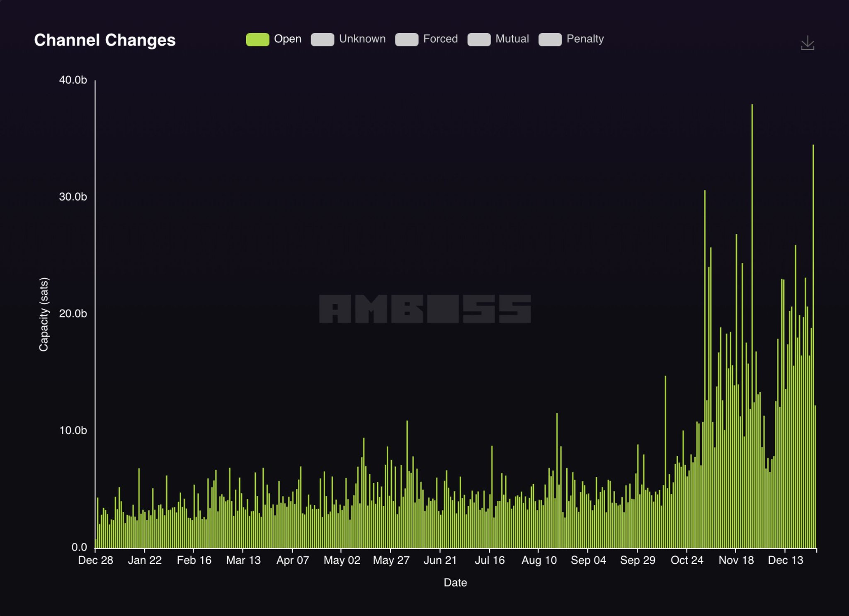Click the Nov 18 x-axis label

coord(736,560)
